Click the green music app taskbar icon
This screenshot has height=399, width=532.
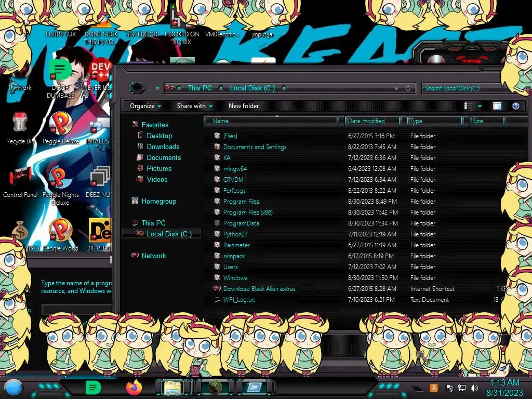(x=93, y=387)
